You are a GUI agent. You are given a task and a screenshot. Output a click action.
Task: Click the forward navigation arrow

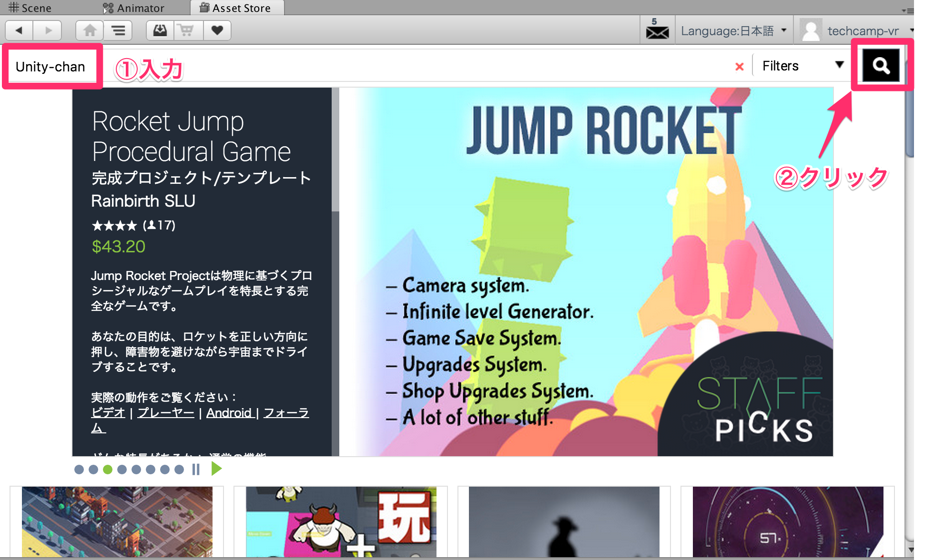point(48,30)
